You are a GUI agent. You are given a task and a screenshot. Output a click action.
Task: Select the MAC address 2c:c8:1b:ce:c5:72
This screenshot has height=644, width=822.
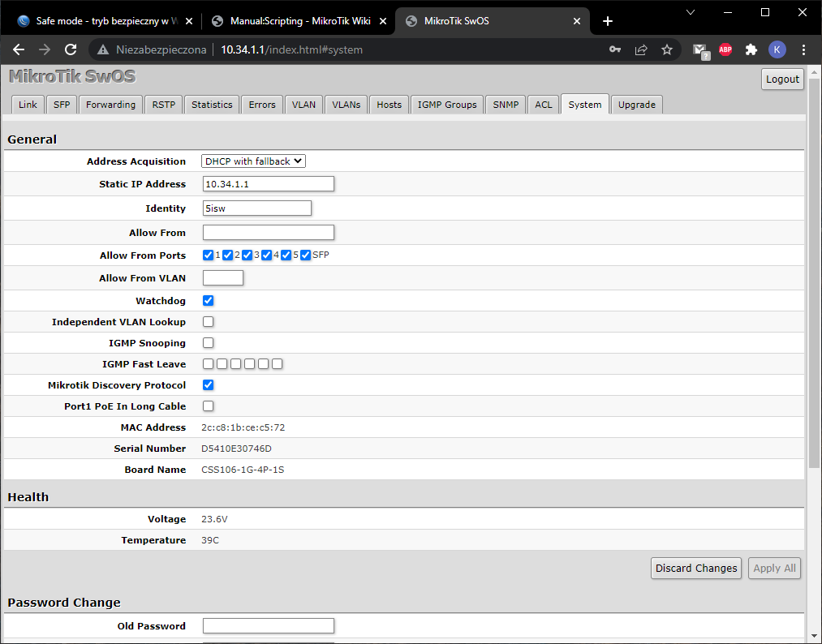click(x=243, y=427)
